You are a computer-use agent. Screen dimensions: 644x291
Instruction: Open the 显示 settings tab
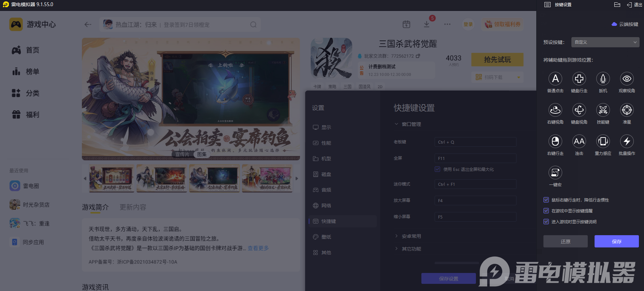[x=343, y=127]
